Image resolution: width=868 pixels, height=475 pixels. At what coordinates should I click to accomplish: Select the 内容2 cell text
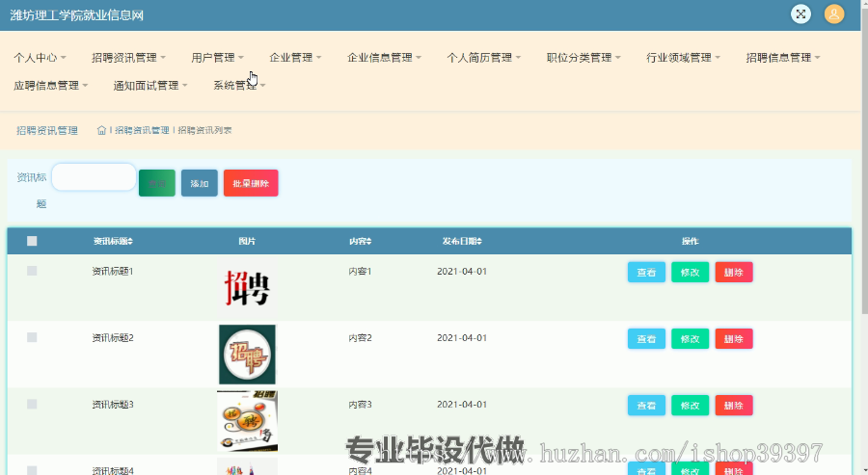pyautogui.click(x=360, y=338)
